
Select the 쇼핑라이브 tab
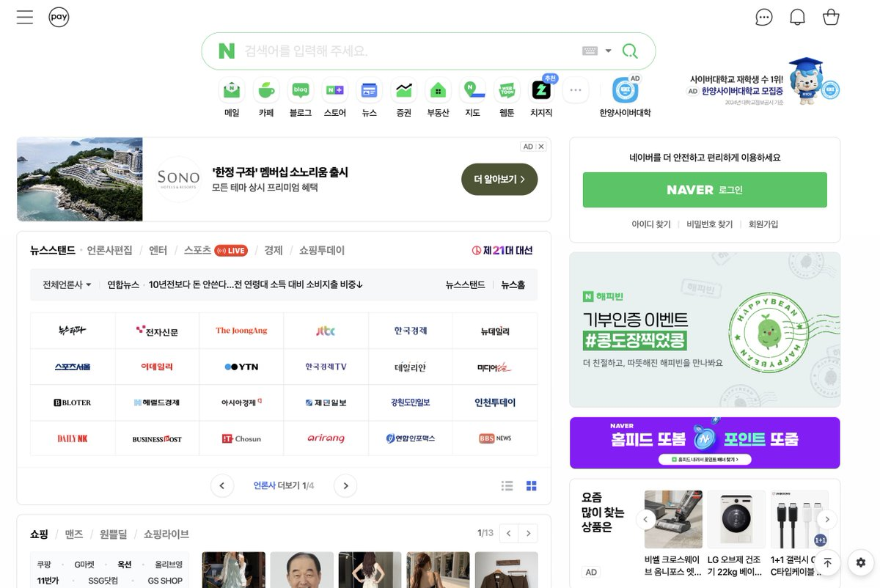click(x=166, y=534)
